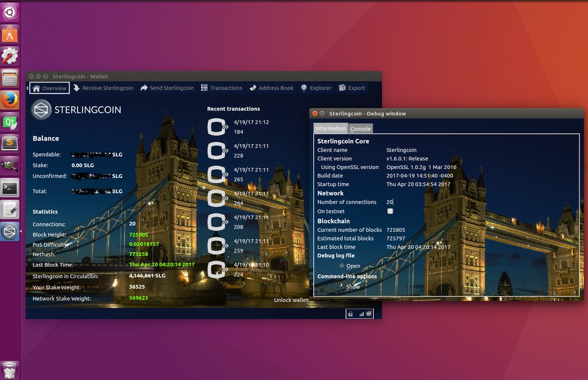Image resolution: width=588 pixels, height=380 pixels.
Task: Open the Receive Sterlingcoin page
Action: click(103, 88)
